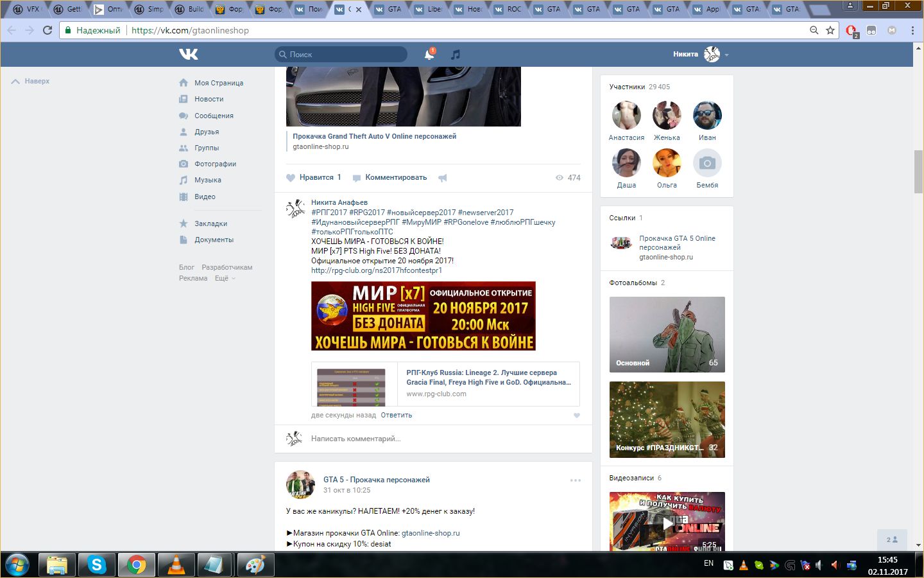This screenshot has width=924, height=578.
Task: Open rpg-club.org/ns2017hfcontestpr1 link
Action: [377, 270]
